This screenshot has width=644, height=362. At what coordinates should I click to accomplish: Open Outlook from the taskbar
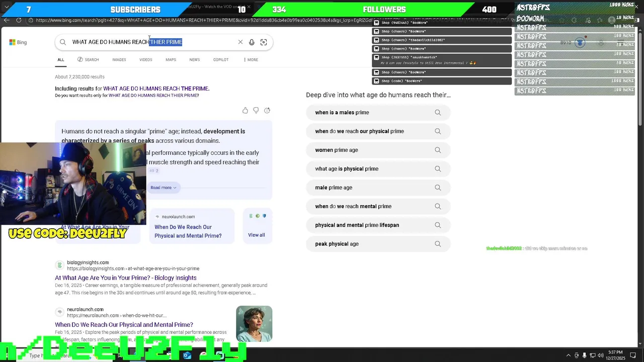coord(187,355)
